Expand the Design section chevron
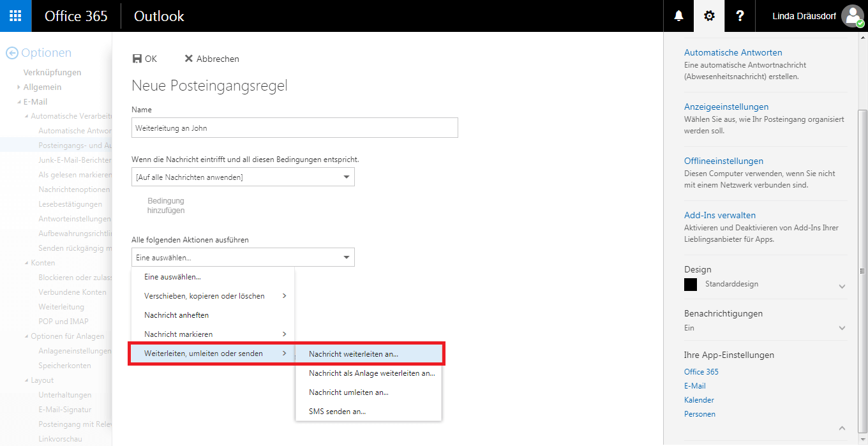 842,286
